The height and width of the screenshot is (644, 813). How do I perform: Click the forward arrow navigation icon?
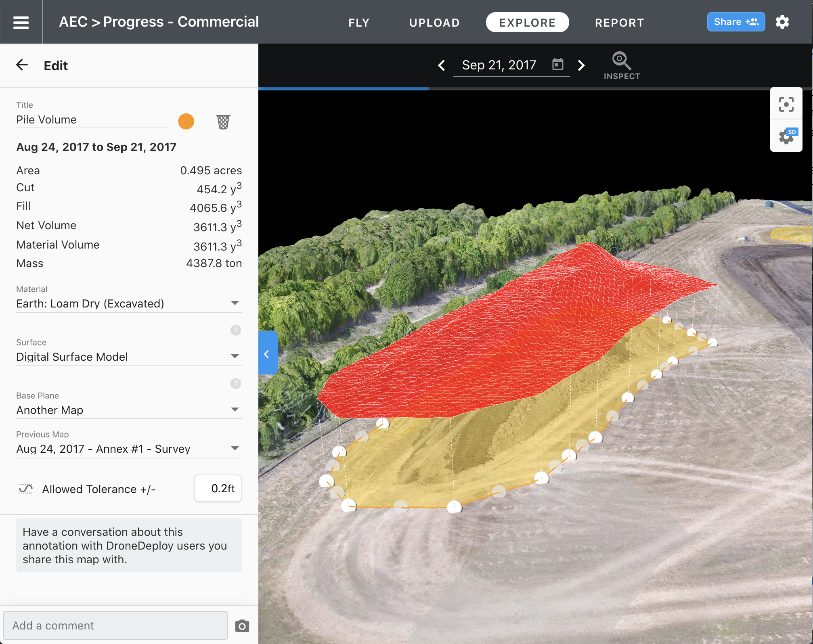[x=580, y=64]
